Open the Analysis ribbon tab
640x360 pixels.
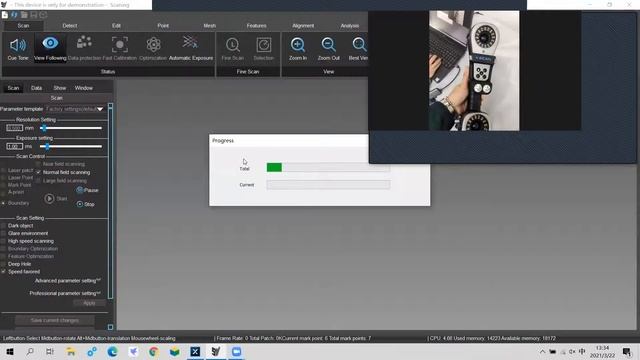click(349, 25)
